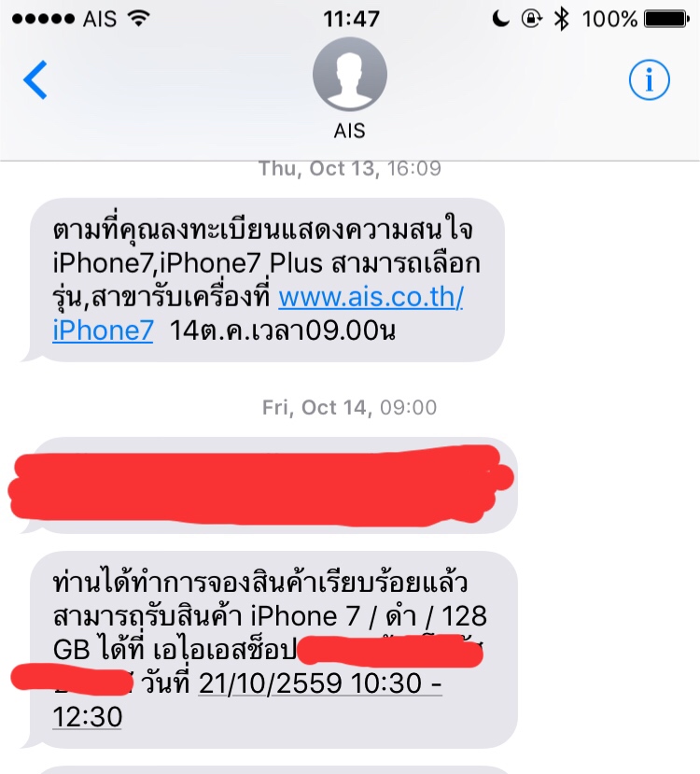Viewport: 700px width, 774px height.
Task: Tap the Wi-Fi status icon
Action: (x=139, y=19)
